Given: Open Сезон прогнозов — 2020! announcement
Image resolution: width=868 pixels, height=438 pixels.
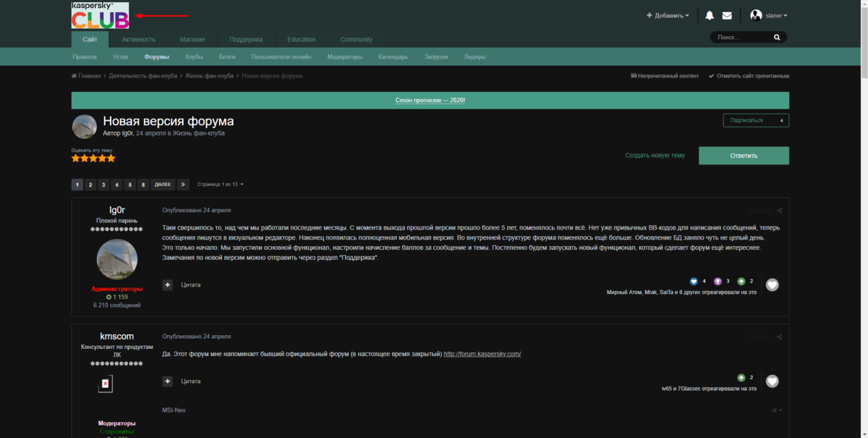Looking at the screenshot, I should 430,100.
